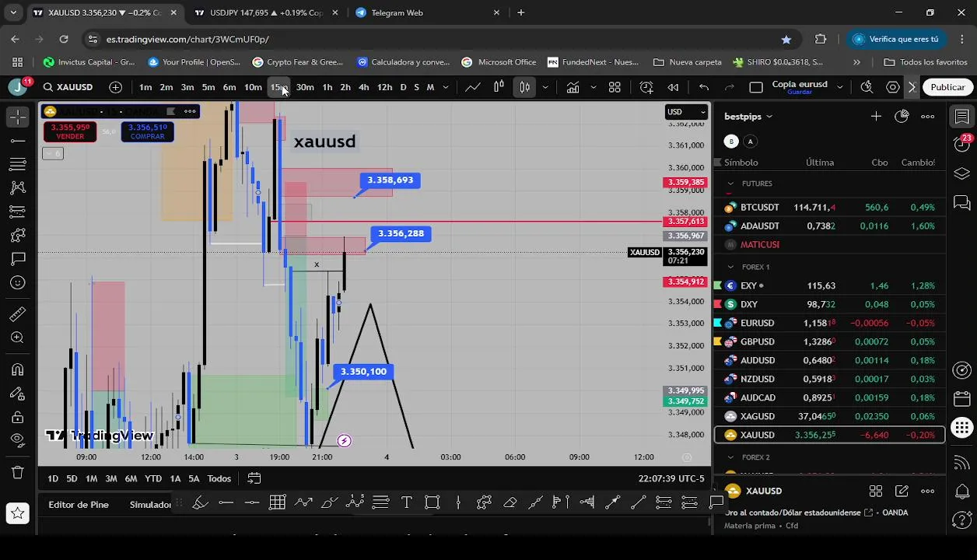This screenshot has width=977, height=560.
Task: Hide all drawings with eye icon
Action: [x=18, y=440]
